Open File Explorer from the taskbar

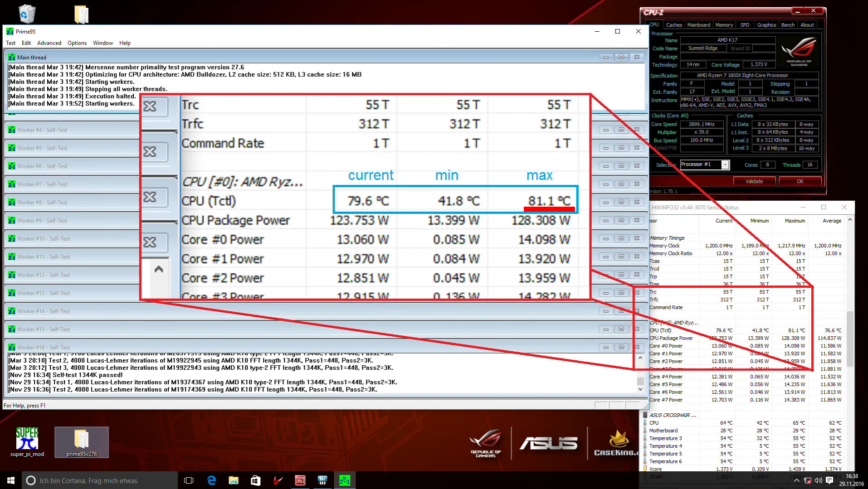[x=234, y=480]
